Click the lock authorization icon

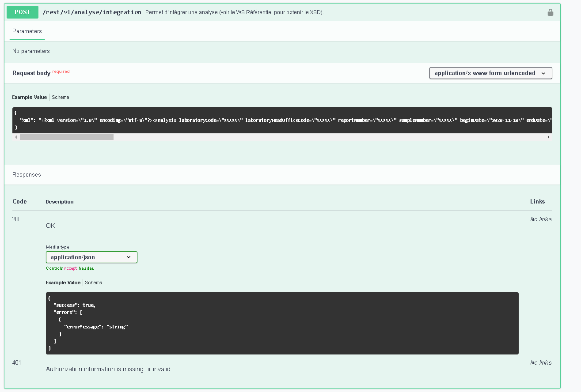click(551, 12)
